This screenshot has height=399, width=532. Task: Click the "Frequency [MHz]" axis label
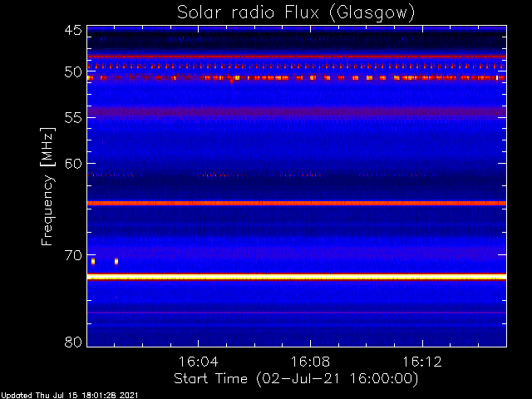point(47,186)
